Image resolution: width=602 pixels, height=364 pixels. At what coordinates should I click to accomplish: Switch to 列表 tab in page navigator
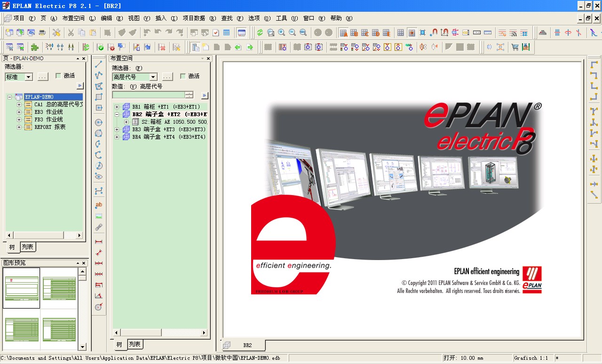(28, 247)
